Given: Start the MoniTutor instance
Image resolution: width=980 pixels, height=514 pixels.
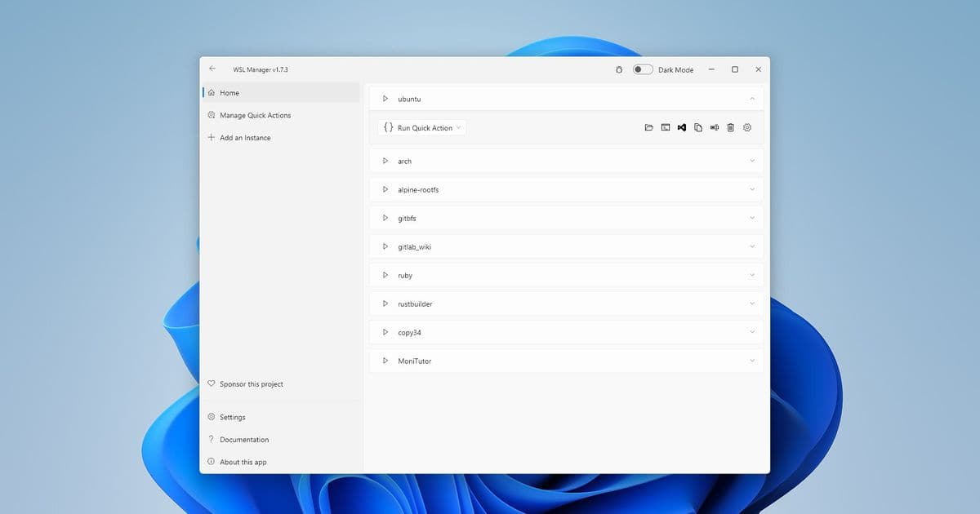Looking at the screenshot, I should click(385, 361).
